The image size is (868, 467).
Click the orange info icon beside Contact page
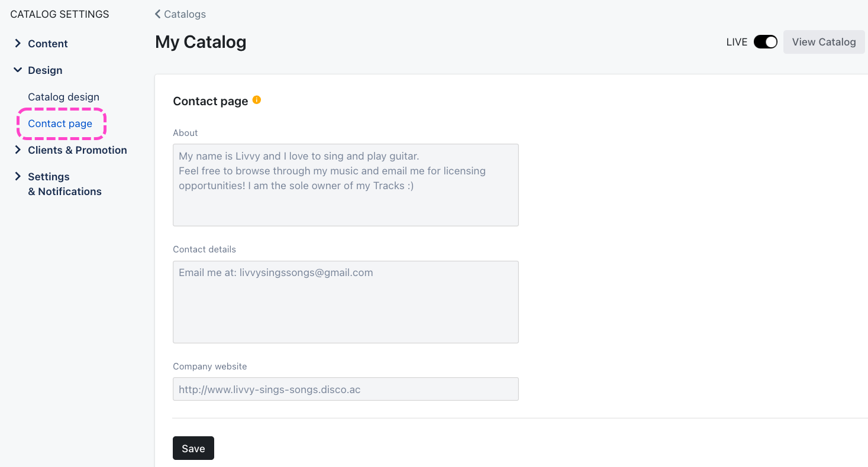coord(257,100)
